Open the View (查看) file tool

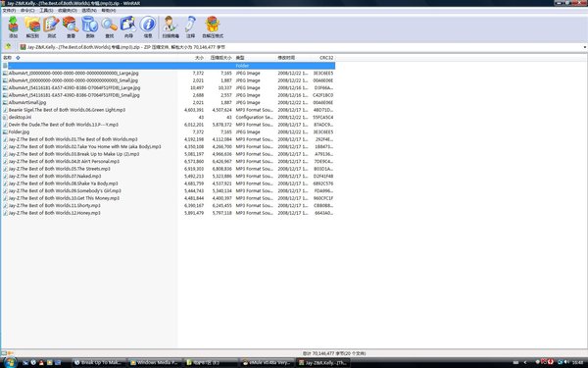(71, 27)
